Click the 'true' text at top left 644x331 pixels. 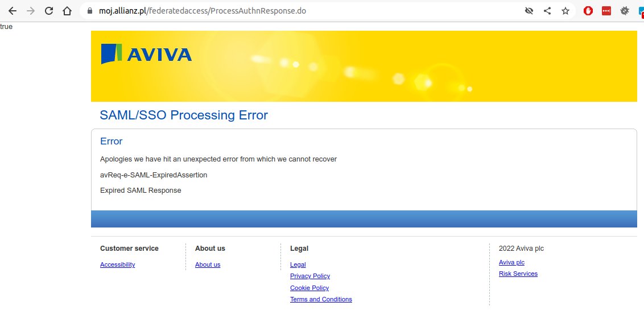[6, 27]
